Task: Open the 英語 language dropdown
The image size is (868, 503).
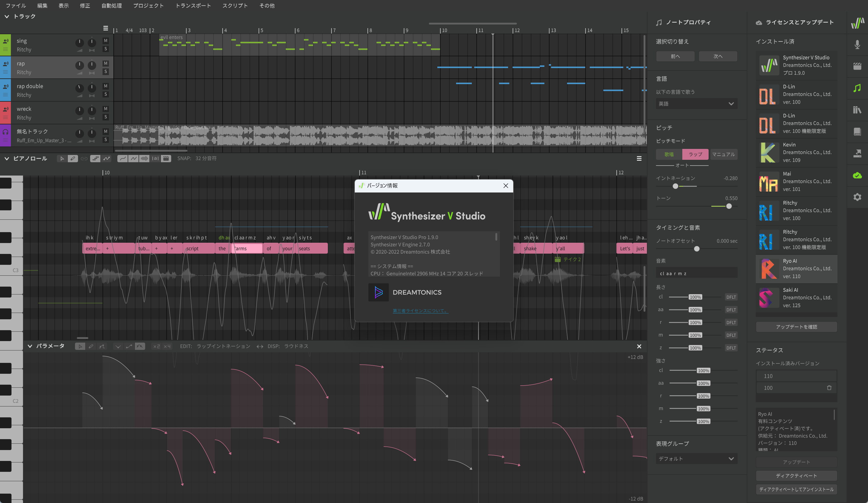Action: (x=697, y=104)
